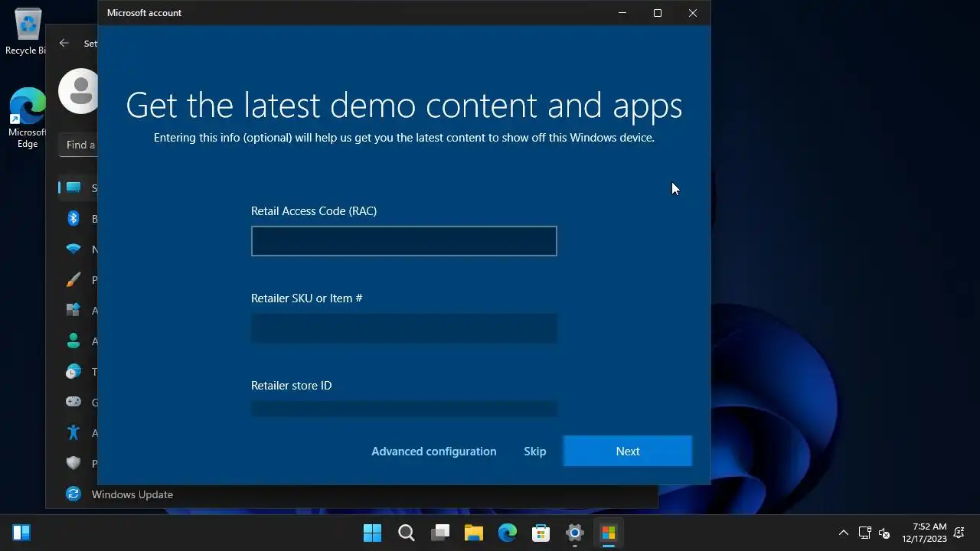Select the Gaming controller icon in Settings

pos(73,402)
